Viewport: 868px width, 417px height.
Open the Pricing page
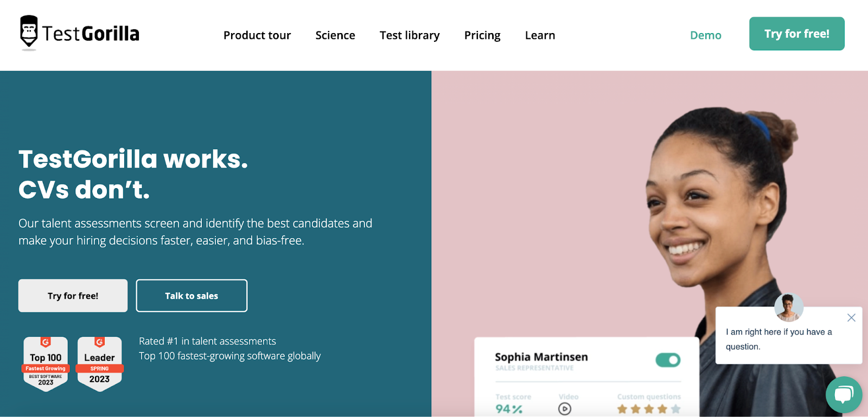482,35
